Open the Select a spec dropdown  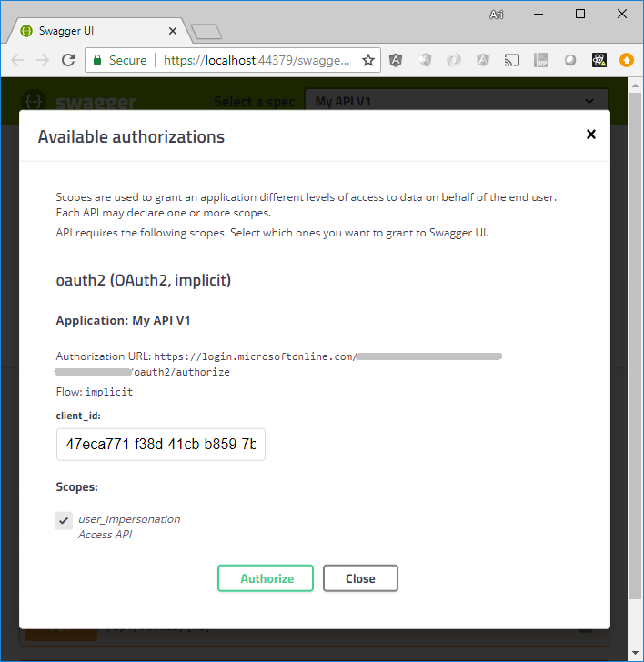[x=456, y=101]
